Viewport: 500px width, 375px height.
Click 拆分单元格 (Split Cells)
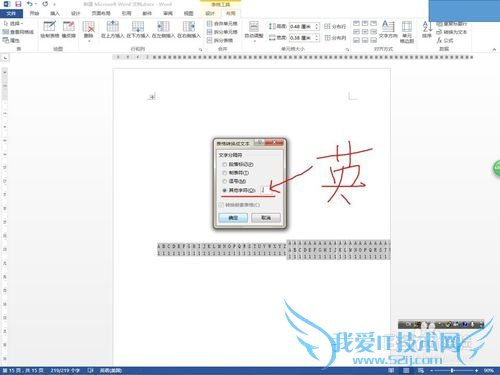point(222,32)
